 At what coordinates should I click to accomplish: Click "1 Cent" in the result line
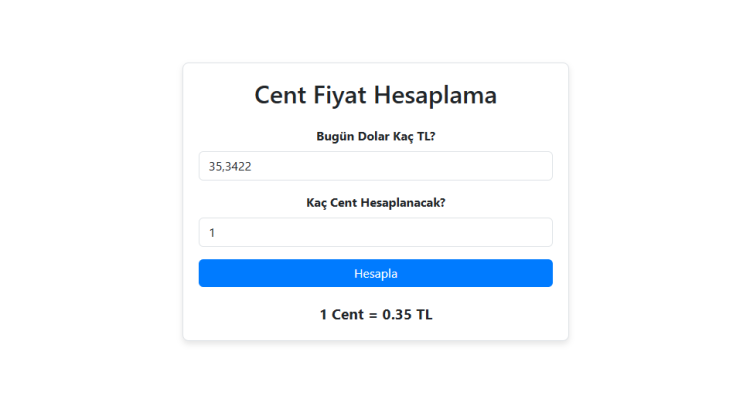click(341, 315)
